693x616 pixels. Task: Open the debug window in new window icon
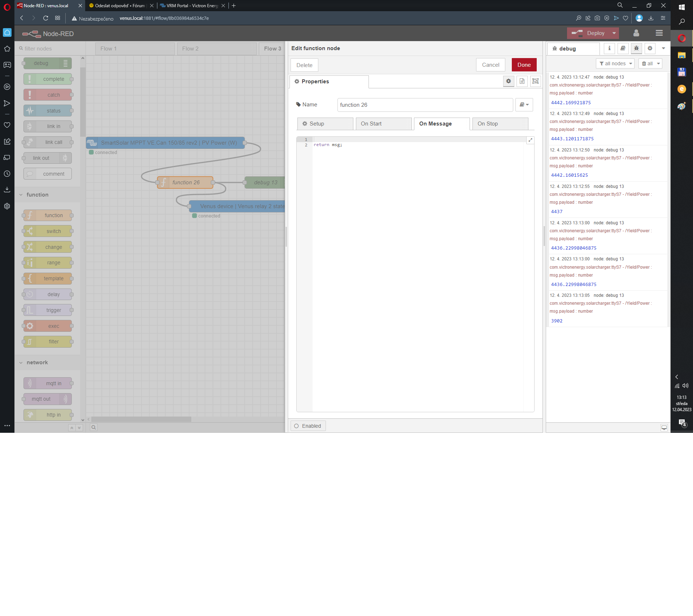(664, 428)
